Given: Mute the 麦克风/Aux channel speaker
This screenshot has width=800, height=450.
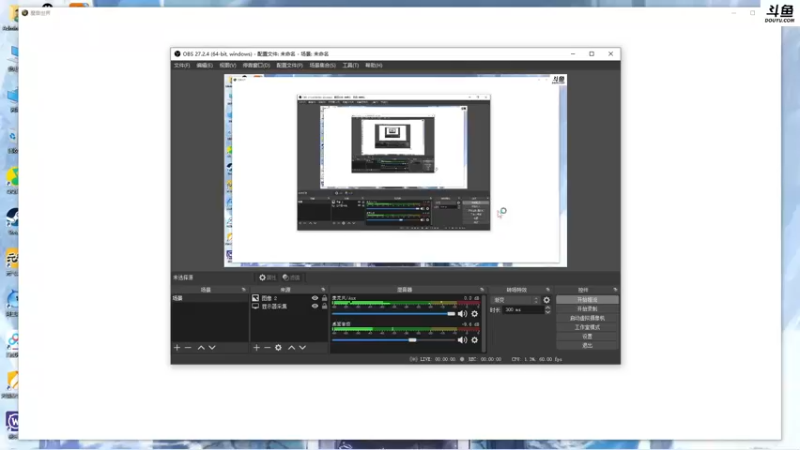Looking at the screenshot, I should point(462,314).
